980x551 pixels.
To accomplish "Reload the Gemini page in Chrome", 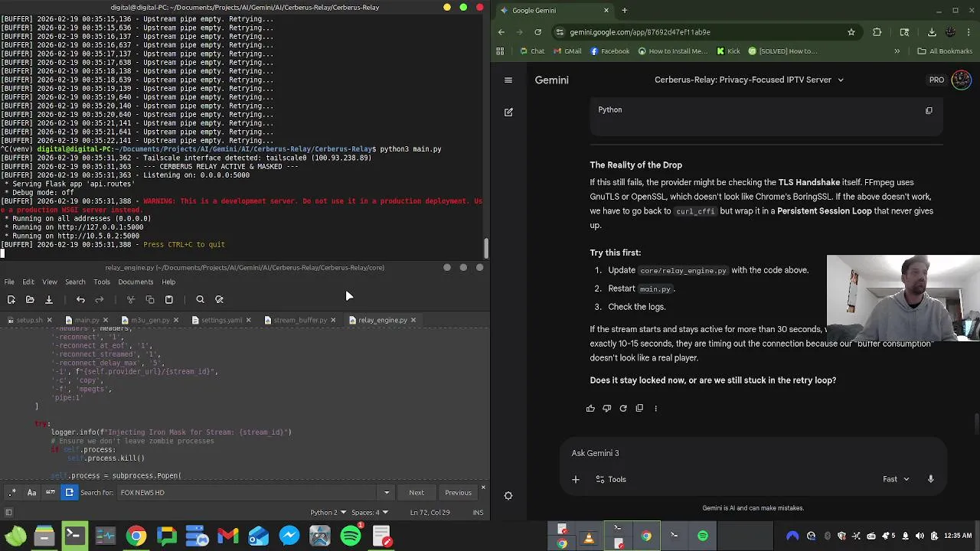I will click(537, 32).
